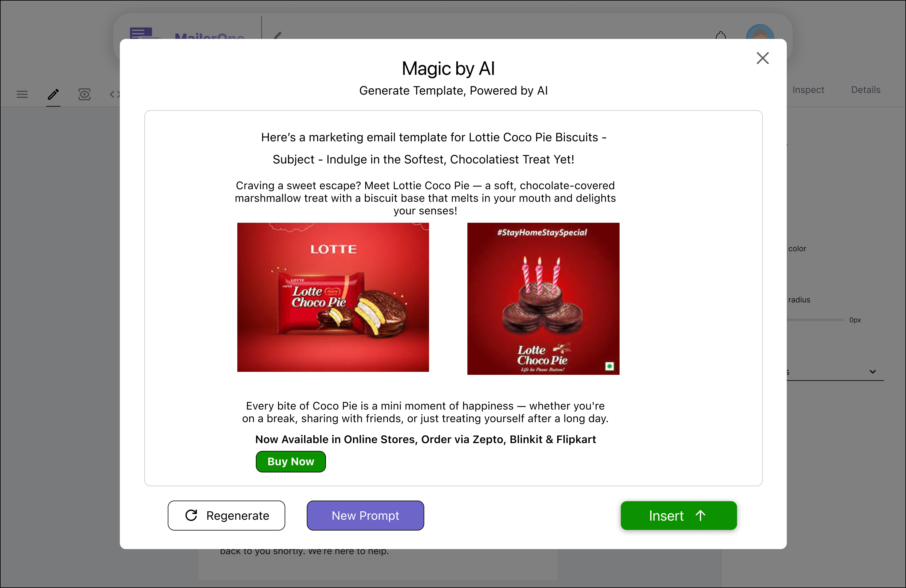Click the 'Here's a marketing email template' heading
The height and width of the screenshot is (588, 906).
(x=434, y=137)
